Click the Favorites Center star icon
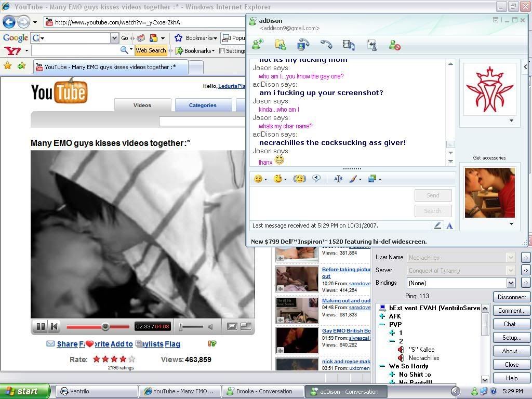532x399 pixels. tap(7, 65)
